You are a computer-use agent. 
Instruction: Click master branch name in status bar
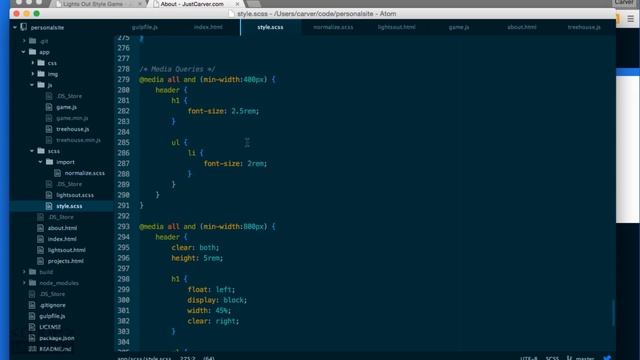point(584,358)
